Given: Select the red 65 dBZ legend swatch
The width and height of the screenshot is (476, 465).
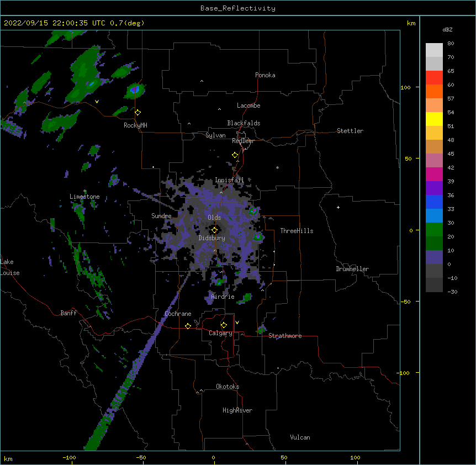Looking at the screenshot, I should coord(434,77).
